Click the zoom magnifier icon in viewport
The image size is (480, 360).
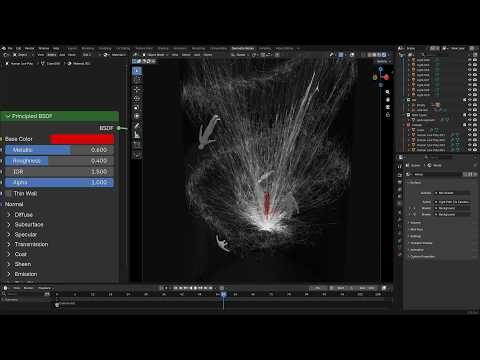[387, 92]
